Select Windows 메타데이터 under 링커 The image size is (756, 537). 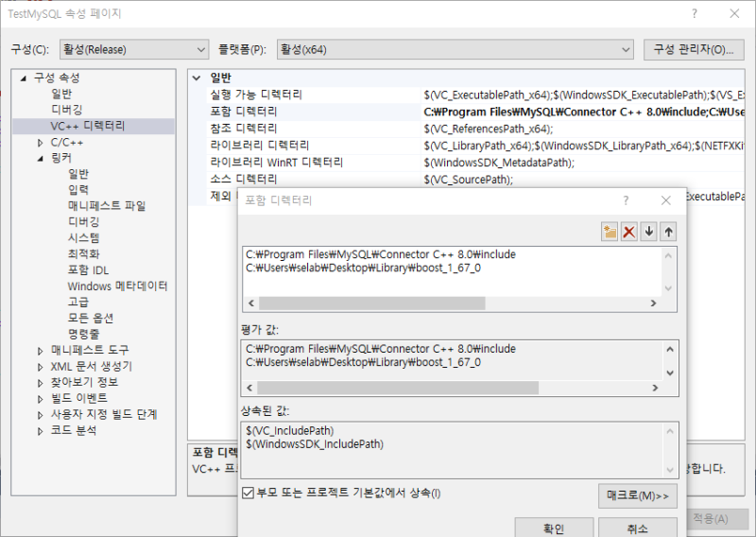point(117,286)
